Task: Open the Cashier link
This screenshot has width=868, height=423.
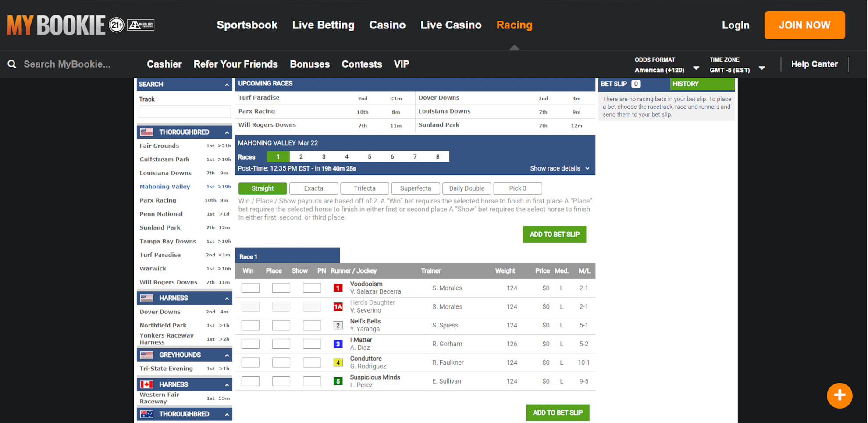Action: tap(164, 64)
